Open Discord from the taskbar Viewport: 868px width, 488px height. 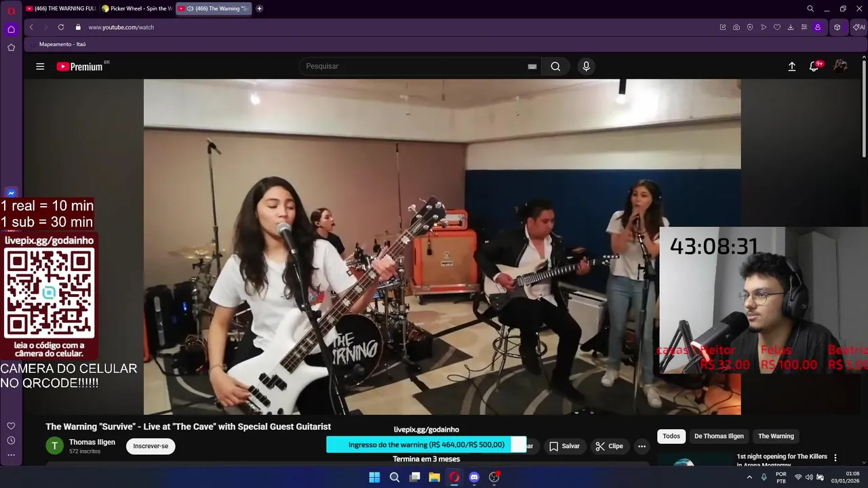click(474, 477)
